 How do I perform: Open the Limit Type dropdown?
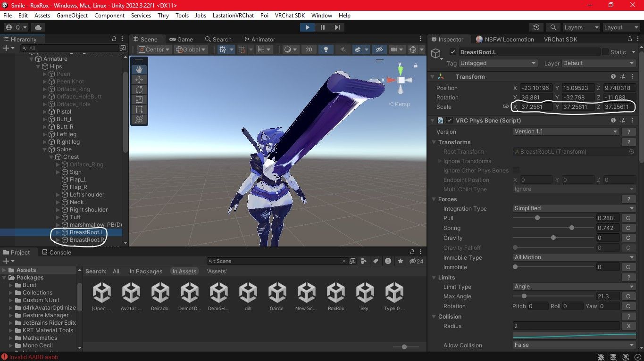click(574, 287)
